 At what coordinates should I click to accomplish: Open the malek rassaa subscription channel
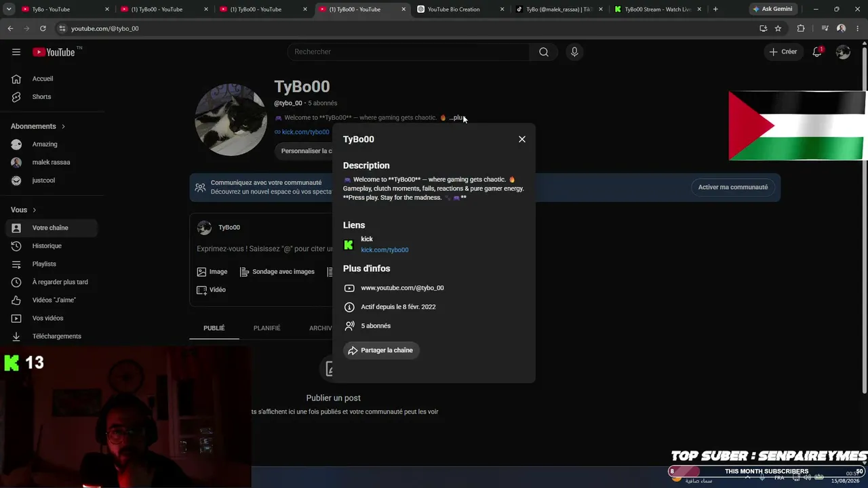click(x=51, y=163)
